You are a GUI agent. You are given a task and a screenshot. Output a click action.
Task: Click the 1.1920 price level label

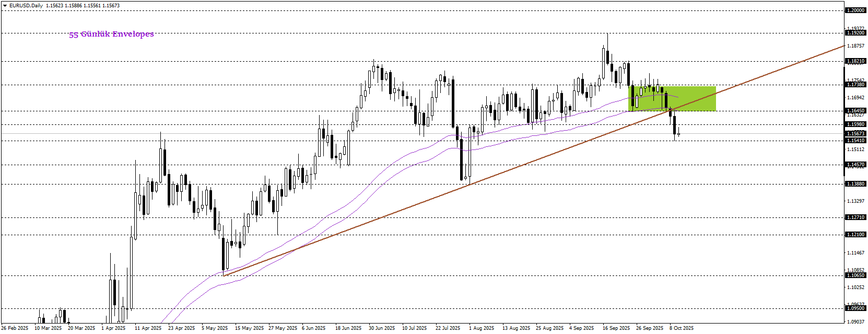coord(855,33)
